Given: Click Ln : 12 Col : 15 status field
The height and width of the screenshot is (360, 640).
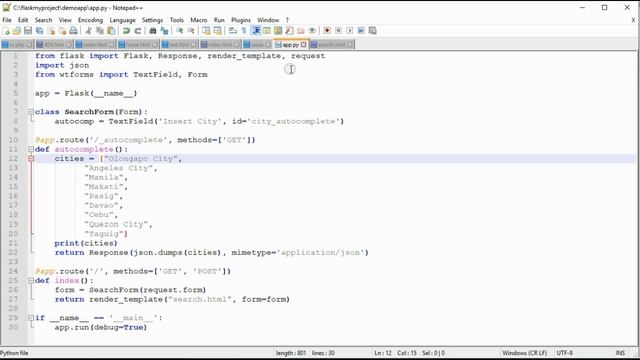Looking at the screenshot, I should tap(395, 353).
